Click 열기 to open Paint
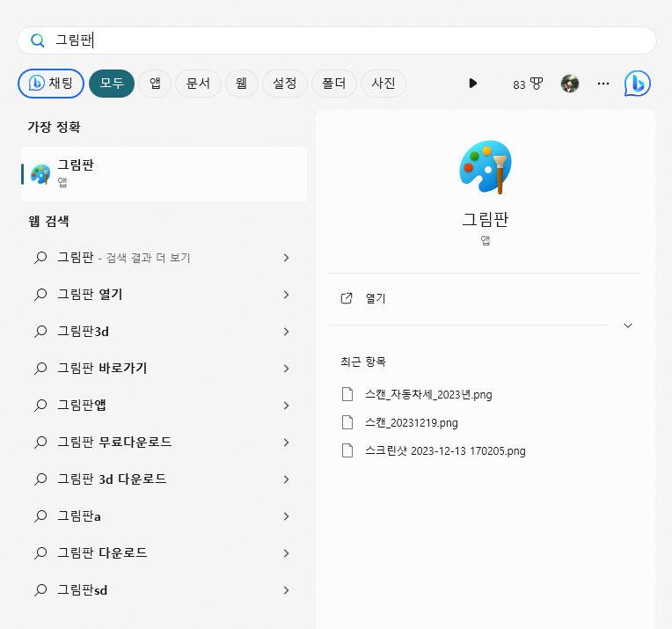The height and width of the screenshot is (629, 672). [x=376, y=298]
